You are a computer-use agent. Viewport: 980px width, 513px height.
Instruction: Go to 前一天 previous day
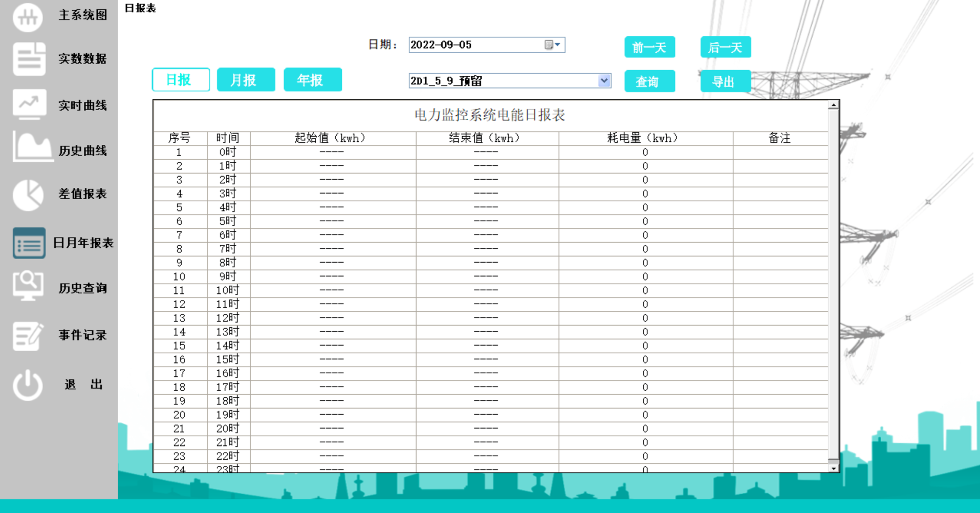[649, 47]
